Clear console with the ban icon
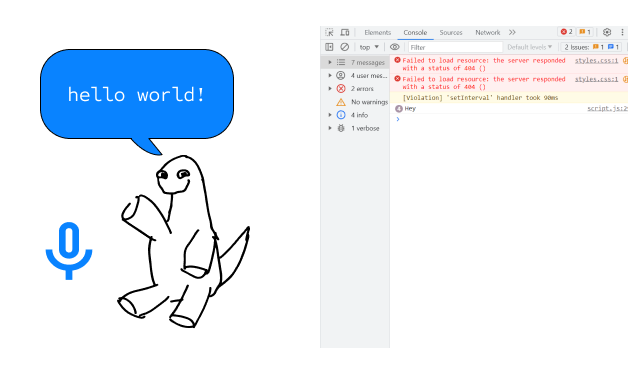 click(x=344, y=47)
